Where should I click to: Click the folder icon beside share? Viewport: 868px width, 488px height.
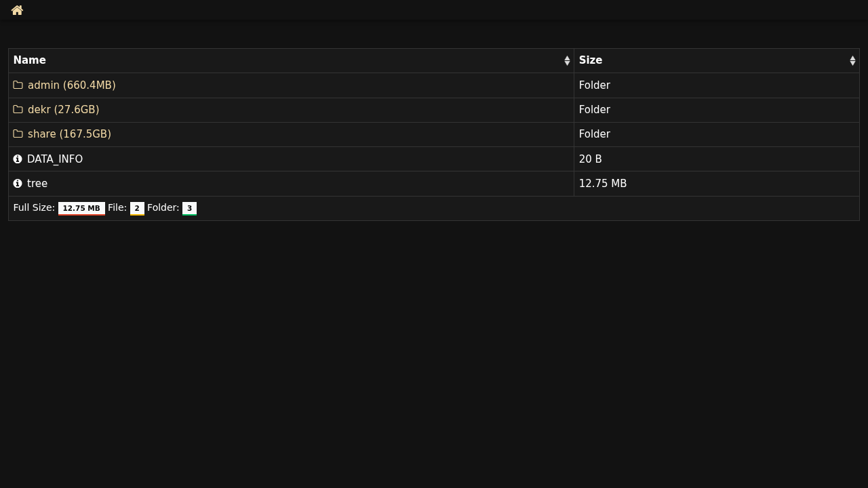coord(18,134)
